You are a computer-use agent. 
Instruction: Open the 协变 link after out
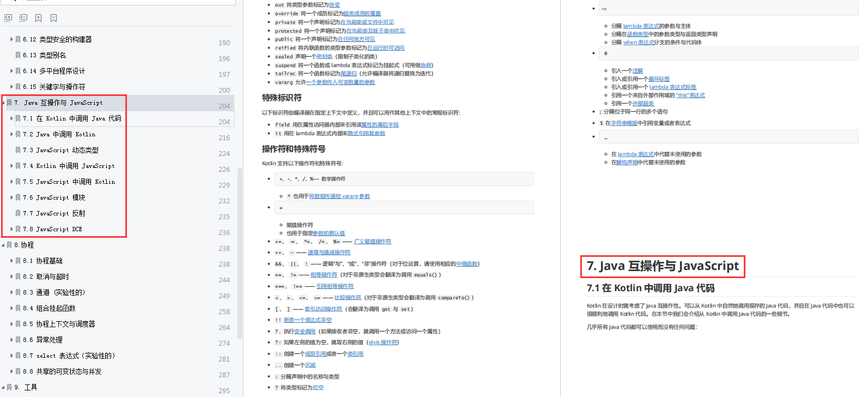coord(335,5)
